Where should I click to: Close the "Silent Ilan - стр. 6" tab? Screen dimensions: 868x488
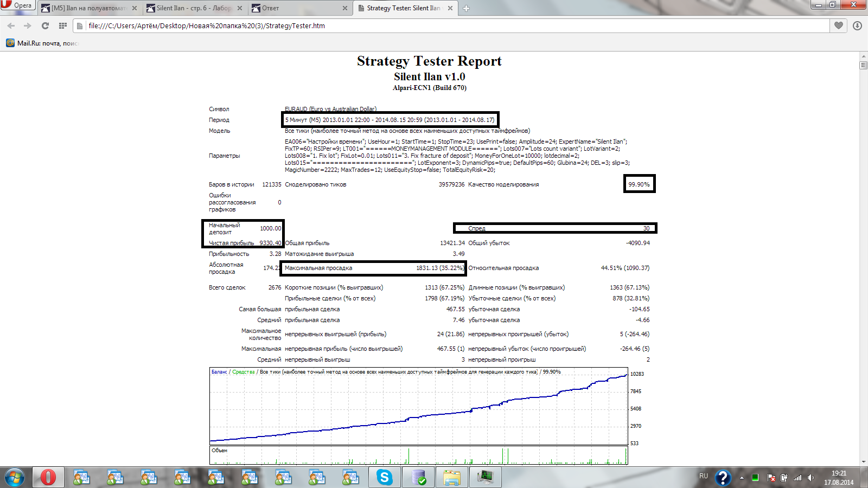[240, 8]
